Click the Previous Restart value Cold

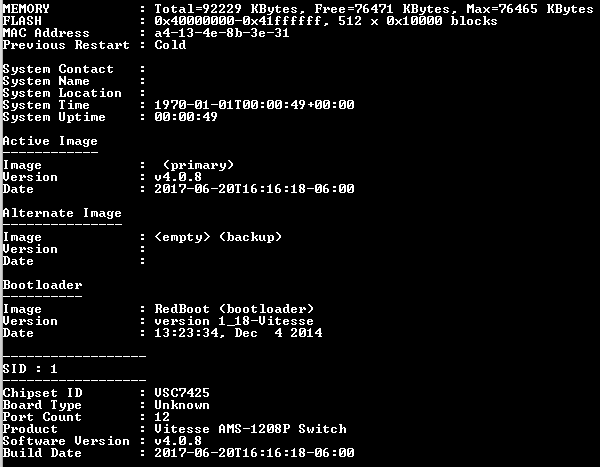tap(170, 45)
